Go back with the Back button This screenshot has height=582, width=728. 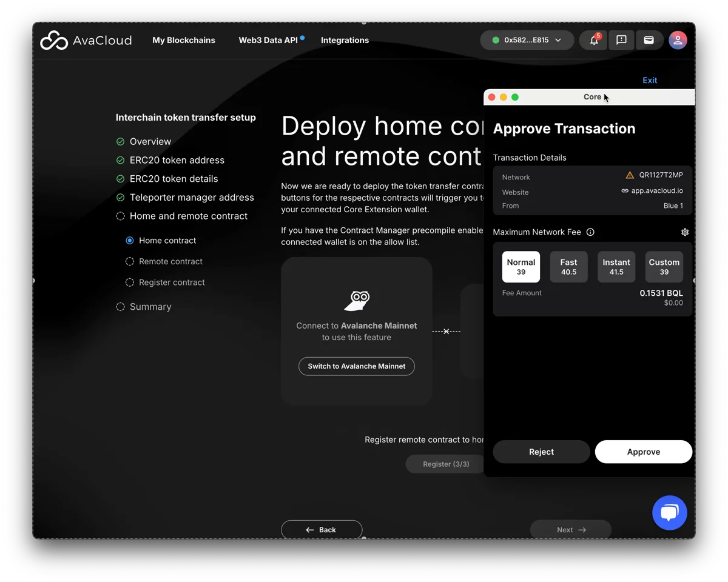point(322,530)
